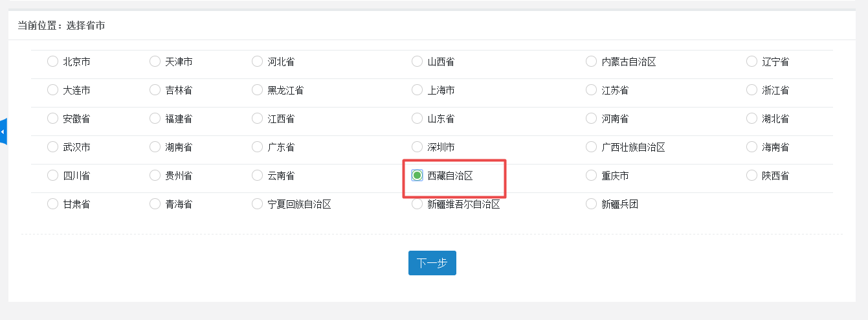Pick 内蒙古自治区 radio button
Image resolution: width=868 pixels, height=320 pixels.
[591, 62]
